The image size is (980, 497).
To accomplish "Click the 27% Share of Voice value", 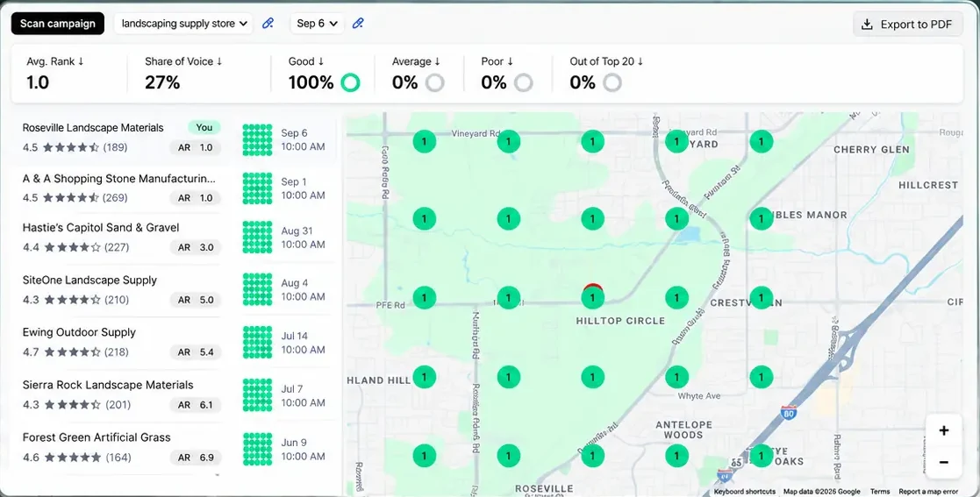I will [x=162, y=82].
